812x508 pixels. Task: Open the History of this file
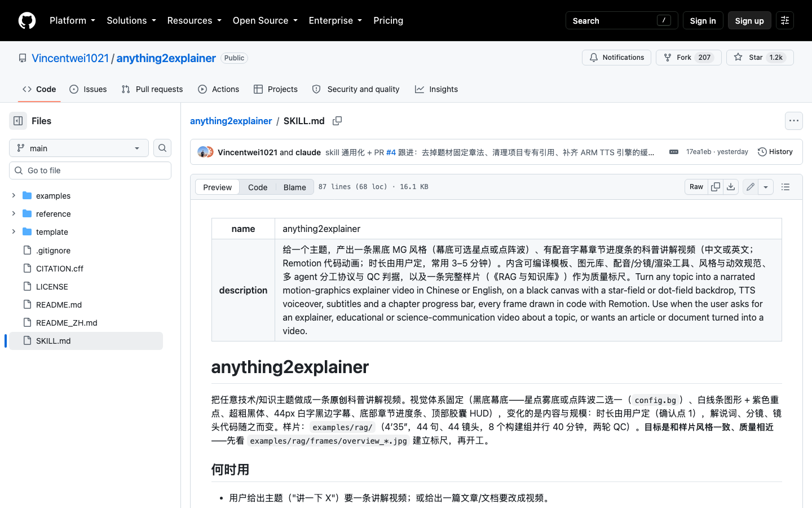point(775,152)
